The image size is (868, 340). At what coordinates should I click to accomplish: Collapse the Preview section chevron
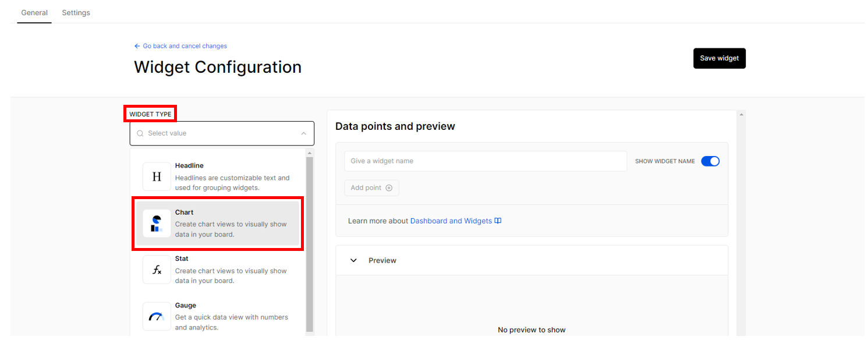pos(353,260)
